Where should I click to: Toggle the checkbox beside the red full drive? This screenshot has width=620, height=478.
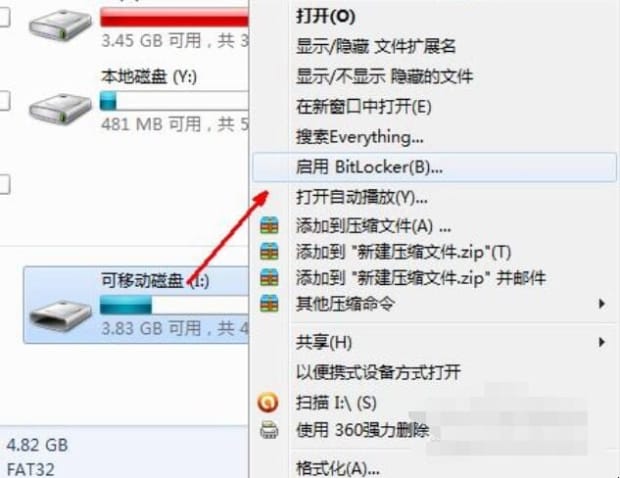point(4,18)
